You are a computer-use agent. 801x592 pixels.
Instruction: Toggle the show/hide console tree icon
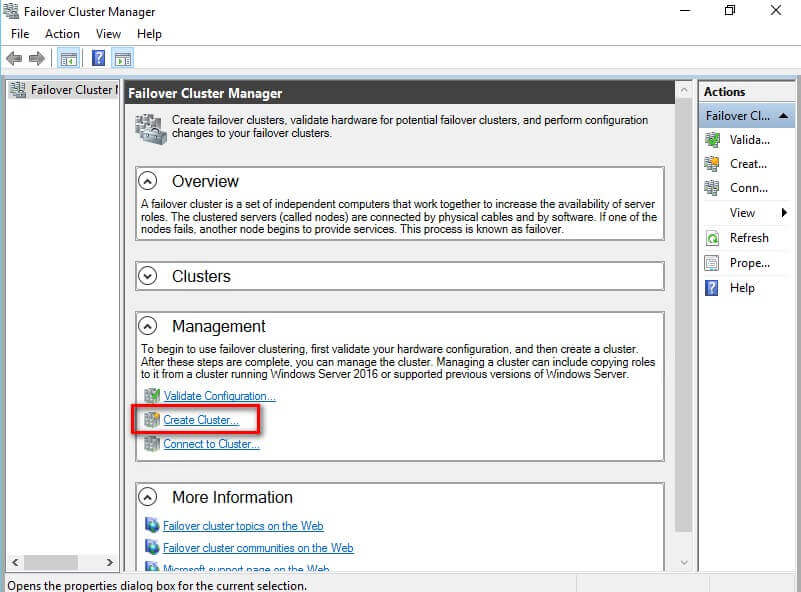(68, 59)
